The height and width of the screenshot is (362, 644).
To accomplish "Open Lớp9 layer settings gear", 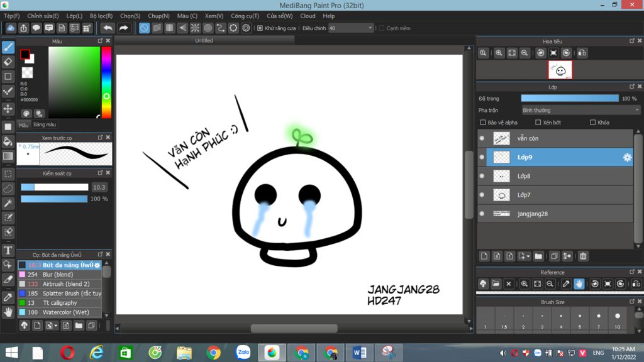I will (x=627, y=157).
